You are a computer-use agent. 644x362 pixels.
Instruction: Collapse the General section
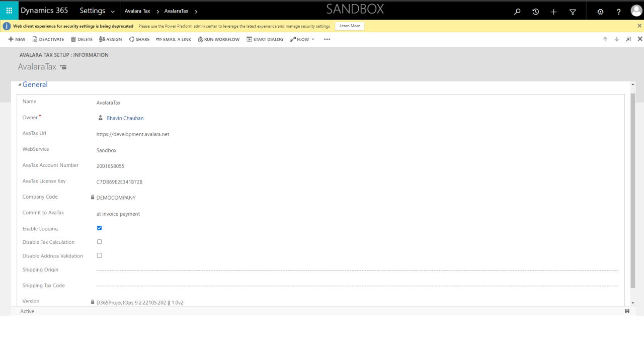pyautogui.click(x=20, y=84)
